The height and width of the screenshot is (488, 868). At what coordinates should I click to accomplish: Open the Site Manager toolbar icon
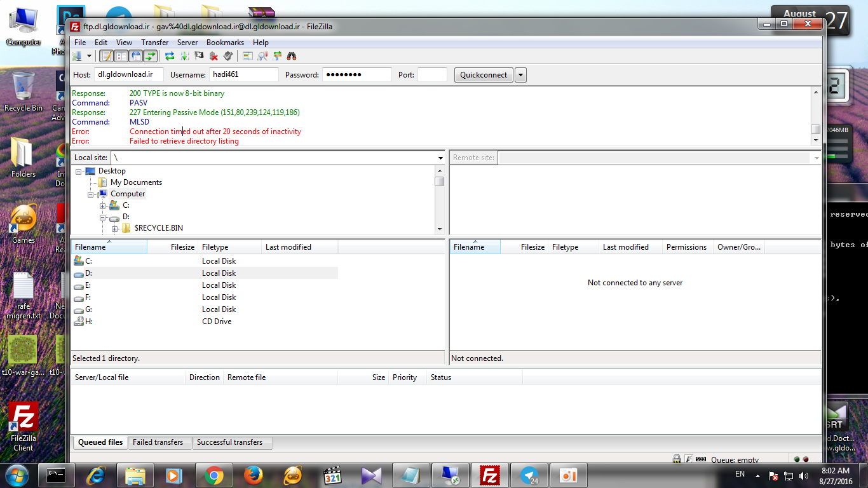[x=78, y=56]
